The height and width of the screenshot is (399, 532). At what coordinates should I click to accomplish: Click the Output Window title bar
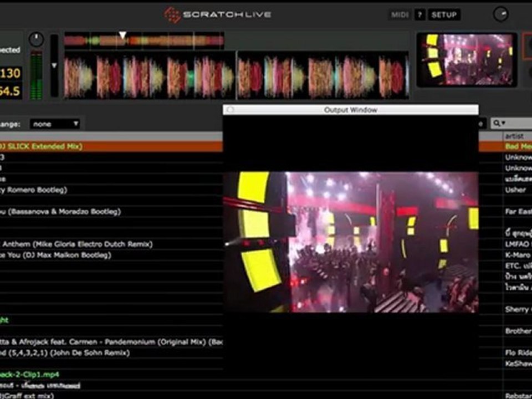[350, 110]
